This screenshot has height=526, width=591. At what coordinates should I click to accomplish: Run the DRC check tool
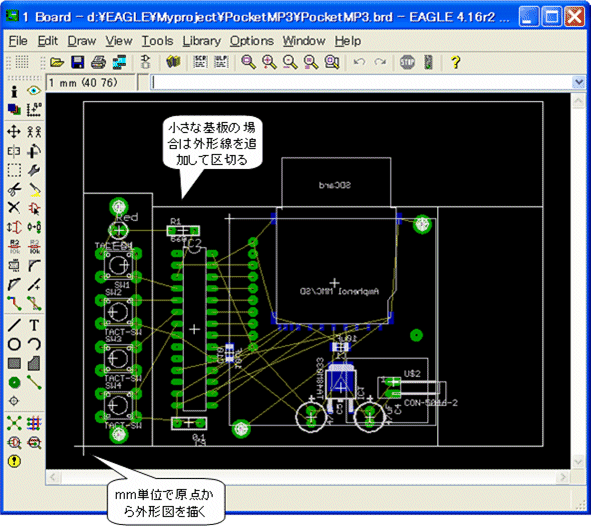click(x=34, y=442)
